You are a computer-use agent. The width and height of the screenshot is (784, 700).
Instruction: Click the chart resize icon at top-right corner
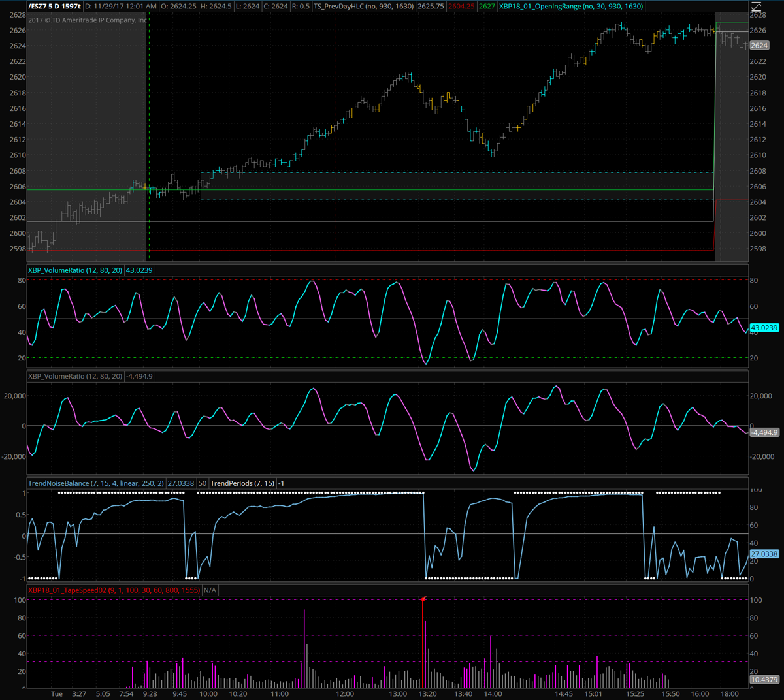(x=757, y=6)
